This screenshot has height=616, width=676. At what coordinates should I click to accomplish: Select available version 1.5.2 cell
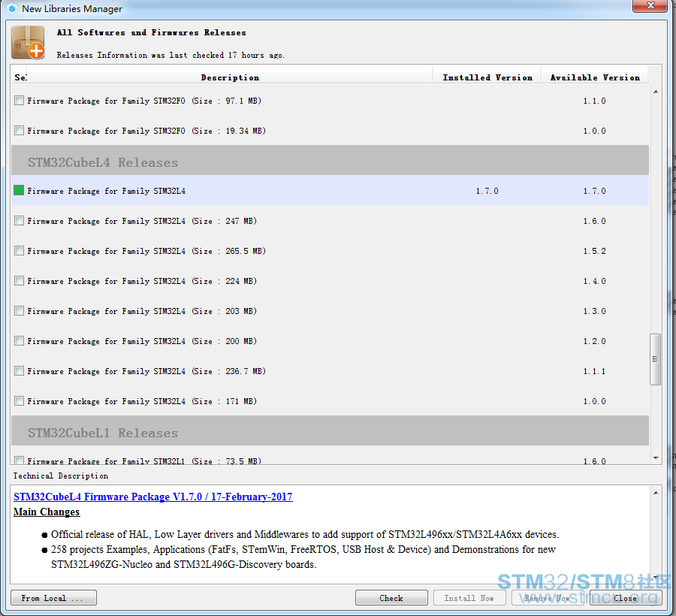click(595, 251)
